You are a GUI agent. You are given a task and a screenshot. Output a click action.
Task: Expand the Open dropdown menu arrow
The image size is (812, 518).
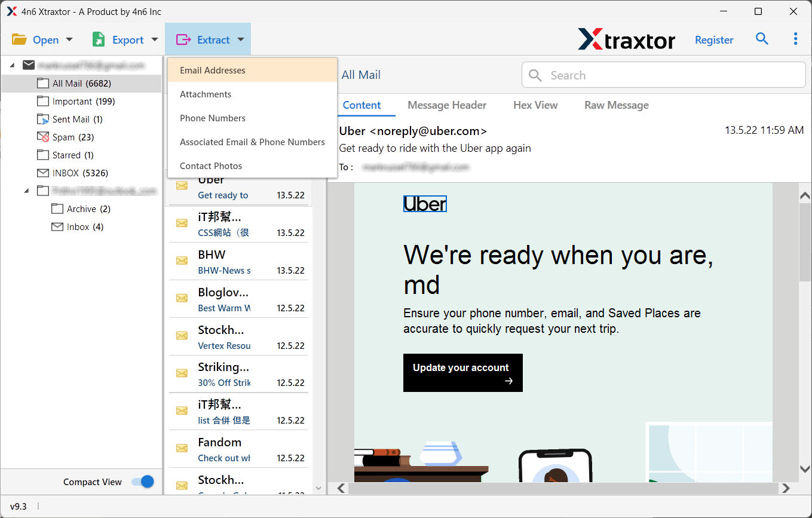[x=69, y=40]
